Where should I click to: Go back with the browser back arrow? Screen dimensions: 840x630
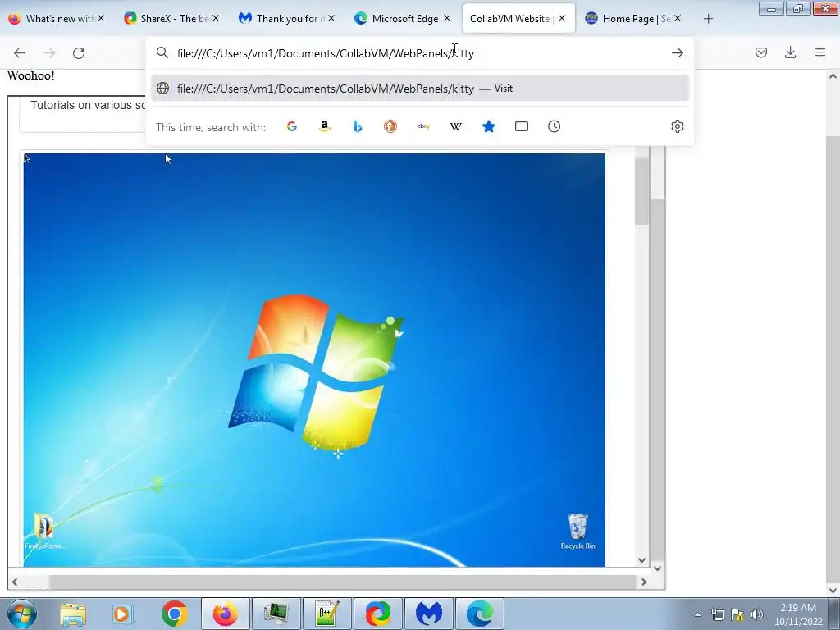(20, 53)
